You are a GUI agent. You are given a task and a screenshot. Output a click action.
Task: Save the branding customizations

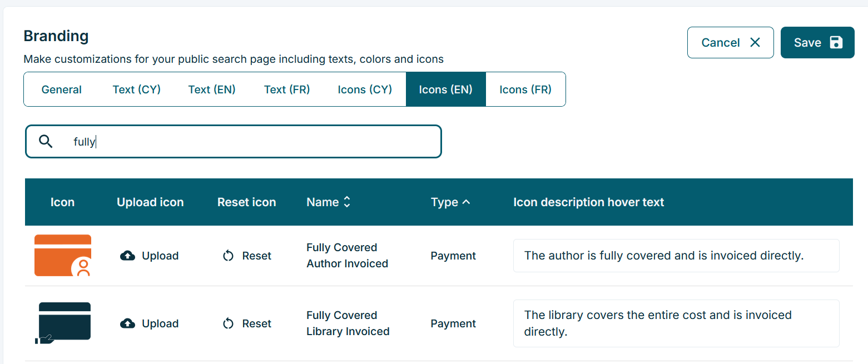pos(817,43)
